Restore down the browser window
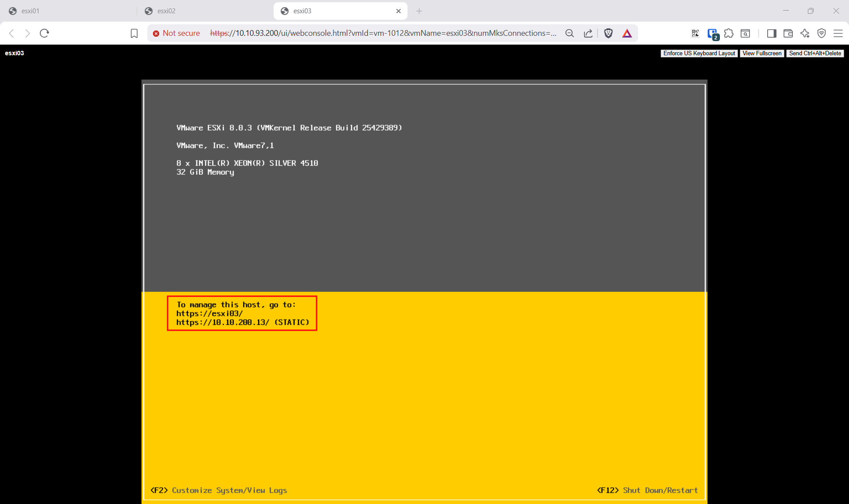The height and width of the screenshot is (504, 849). pos(811,11)
